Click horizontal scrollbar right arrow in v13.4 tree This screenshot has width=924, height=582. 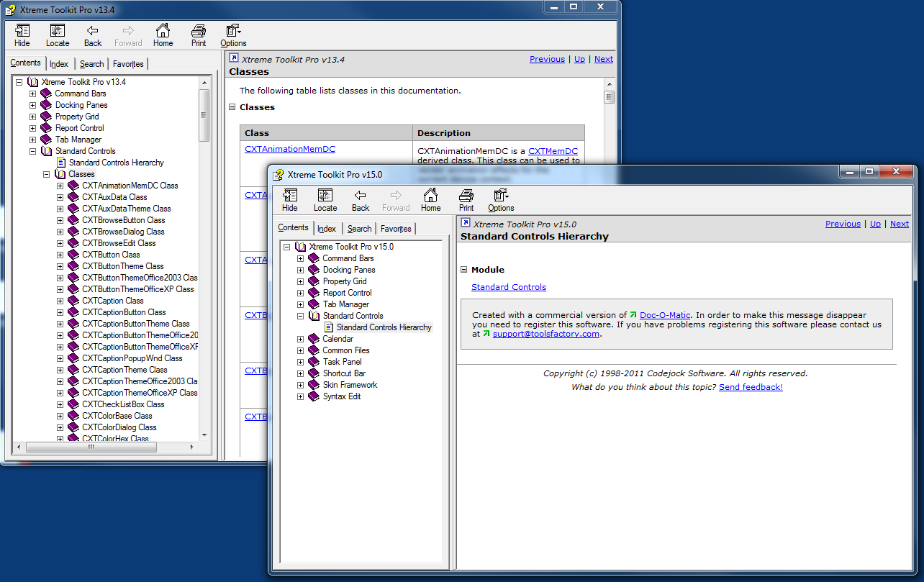[x=192, y=447]
